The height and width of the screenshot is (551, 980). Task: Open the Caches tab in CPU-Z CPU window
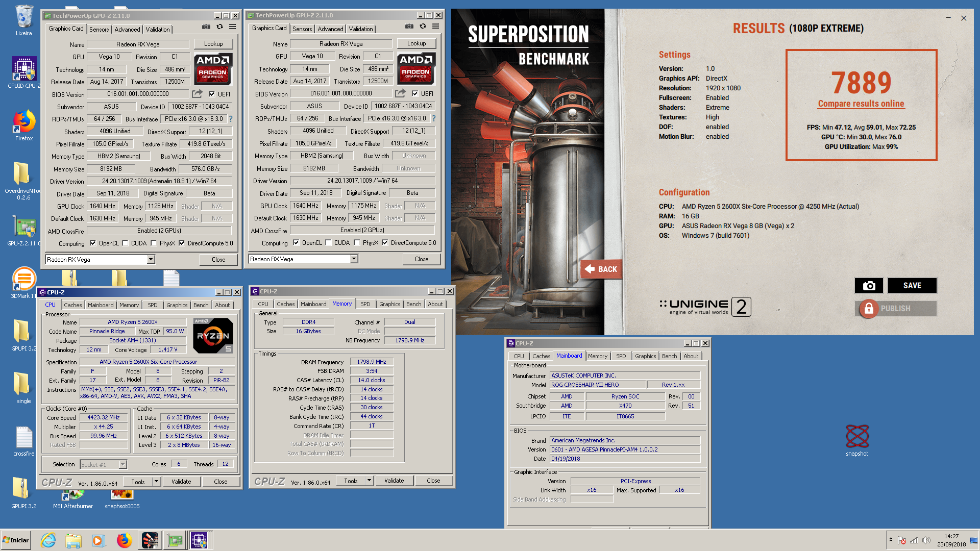tap(72, 305)
